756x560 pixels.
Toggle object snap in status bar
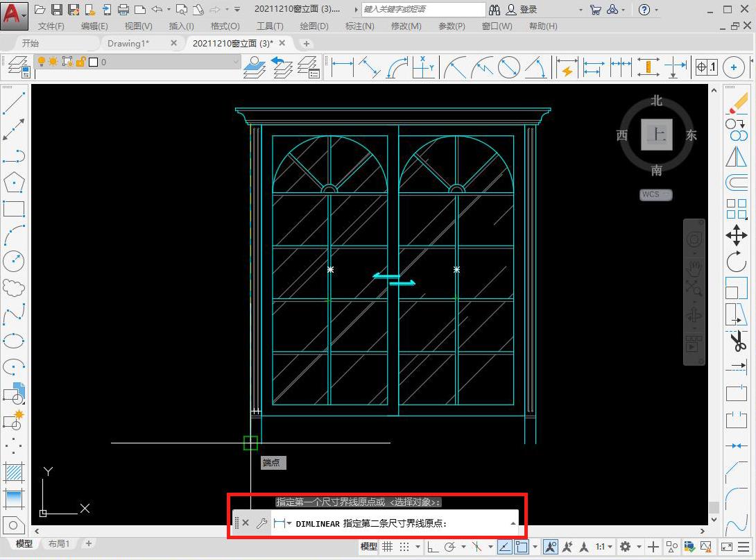pos(521,547)
